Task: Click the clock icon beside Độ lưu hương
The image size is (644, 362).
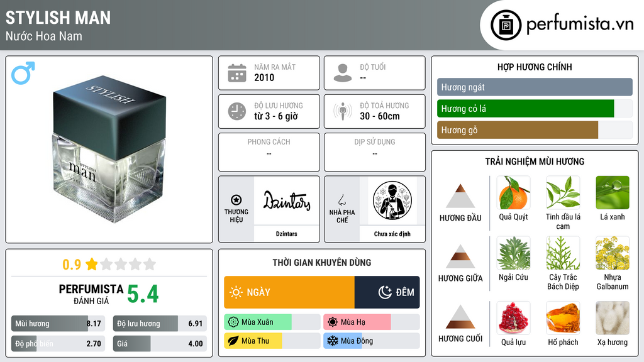Action: [x=237, y=111]
